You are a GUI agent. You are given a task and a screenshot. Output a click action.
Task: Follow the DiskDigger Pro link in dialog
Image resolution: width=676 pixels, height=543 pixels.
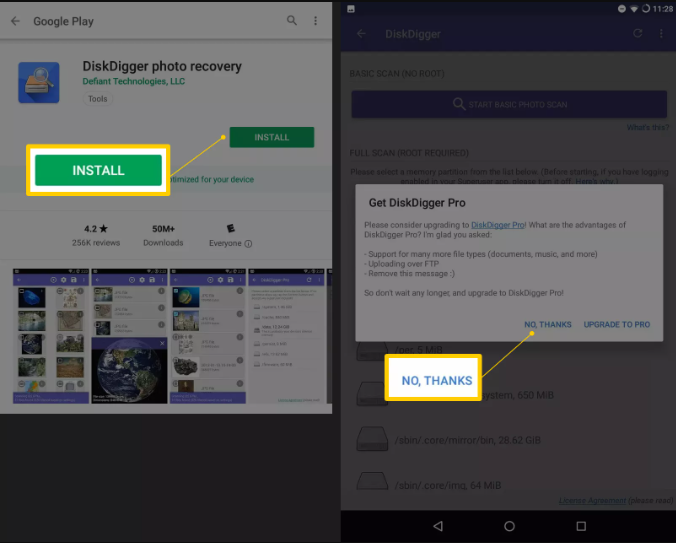click(498, 225)
